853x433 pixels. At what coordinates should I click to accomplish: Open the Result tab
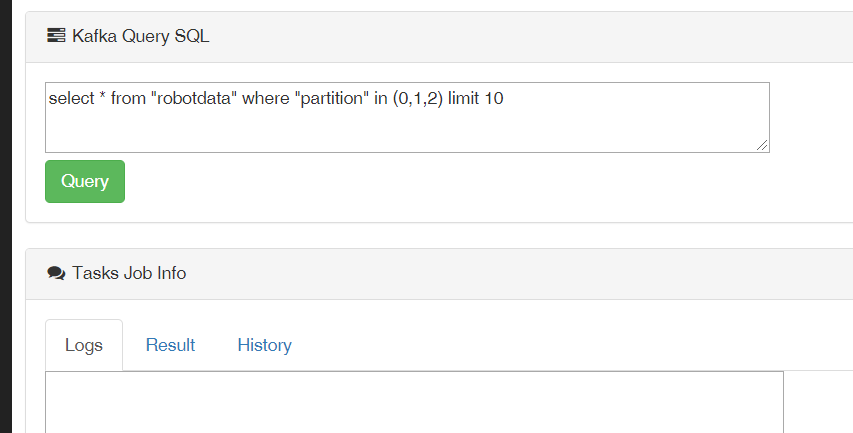(170, 345)
